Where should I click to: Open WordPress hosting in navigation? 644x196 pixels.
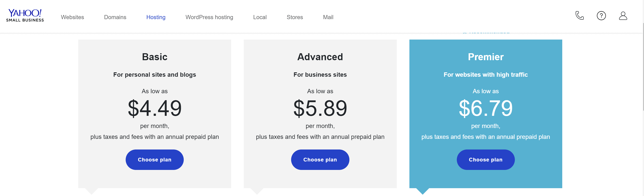click(209, 17)
